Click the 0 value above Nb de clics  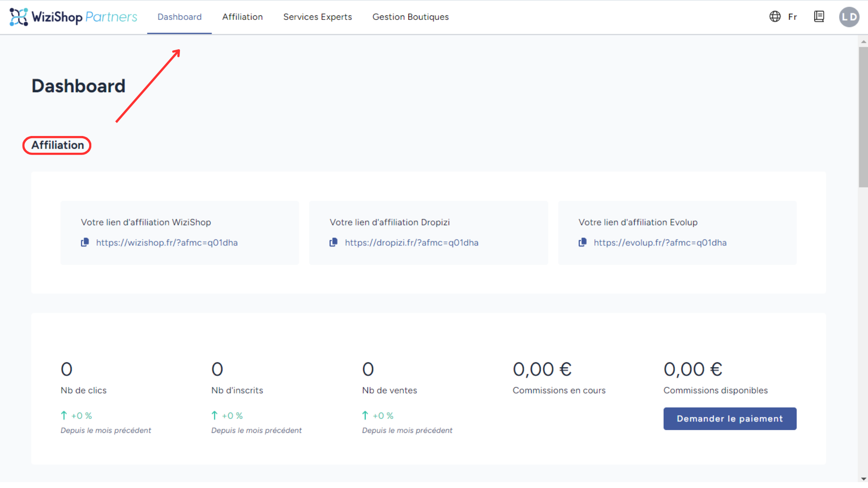pos(66,369)
